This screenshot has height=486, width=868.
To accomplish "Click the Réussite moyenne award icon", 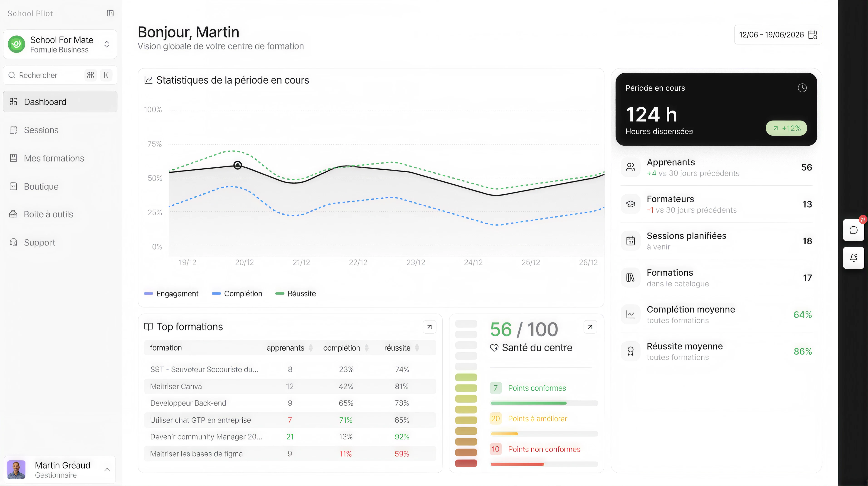I will tap(630, 351).
